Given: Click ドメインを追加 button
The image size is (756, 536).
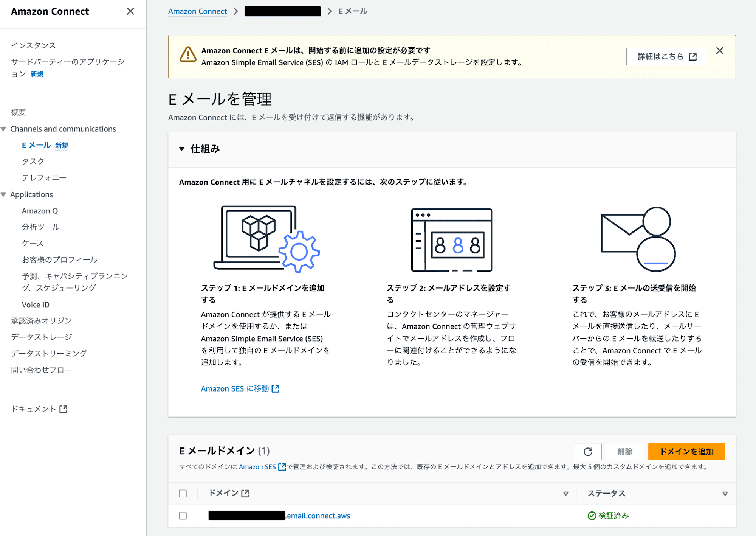Looking at the screenshot, I should (686, 451).
